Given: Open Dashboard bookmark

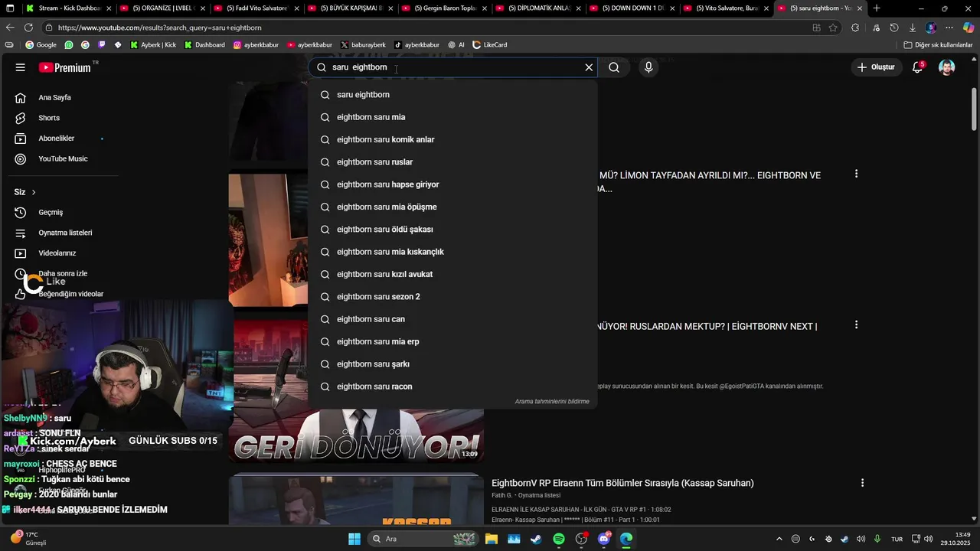Looking at the screenshot, I should pos(204,45).
